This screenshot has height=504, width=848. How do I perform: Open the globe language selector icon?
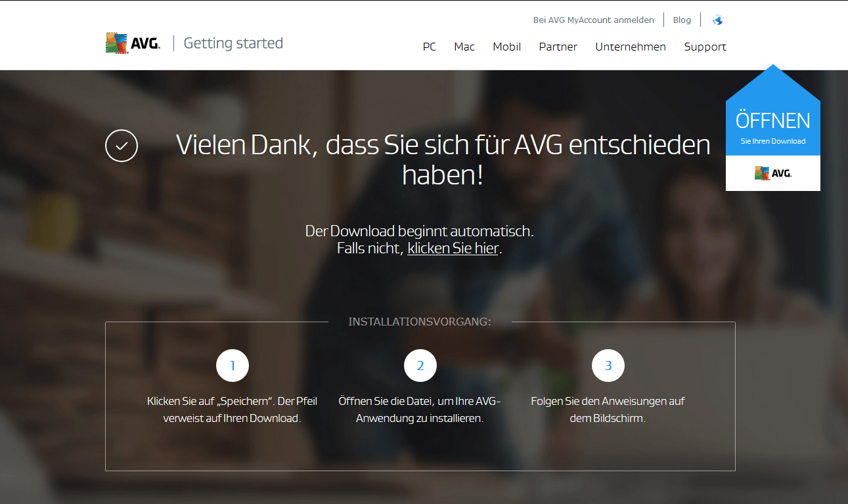[717, 20]
